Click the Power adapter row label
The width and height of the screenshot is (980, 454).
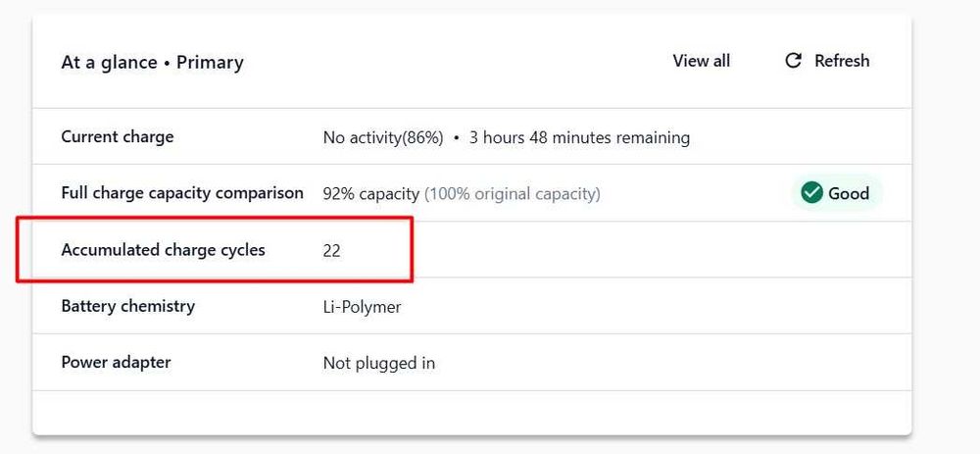pyautogui.click(x=116, y=362)
